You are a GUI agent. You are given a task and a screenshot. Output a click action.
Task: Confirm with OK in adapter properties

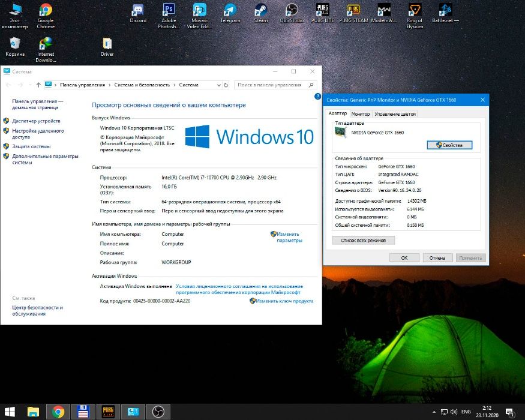tap(404, 258)
